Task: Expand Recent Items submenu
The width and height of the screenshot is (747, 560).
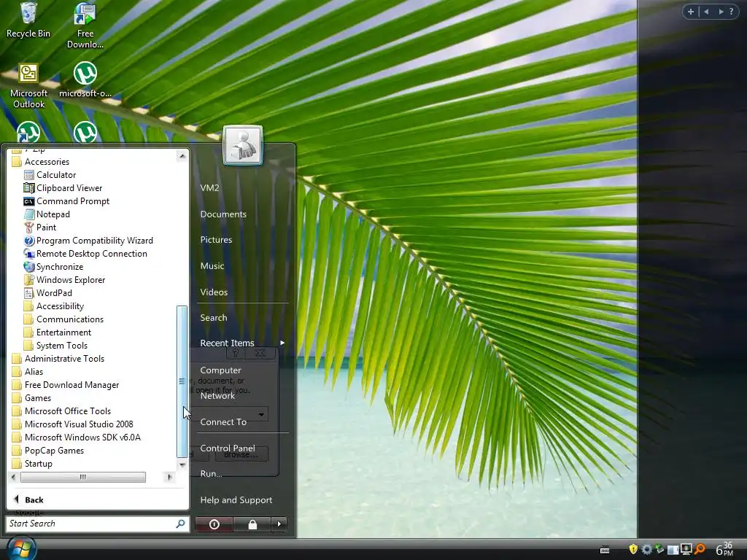Action: coord(242,343)
